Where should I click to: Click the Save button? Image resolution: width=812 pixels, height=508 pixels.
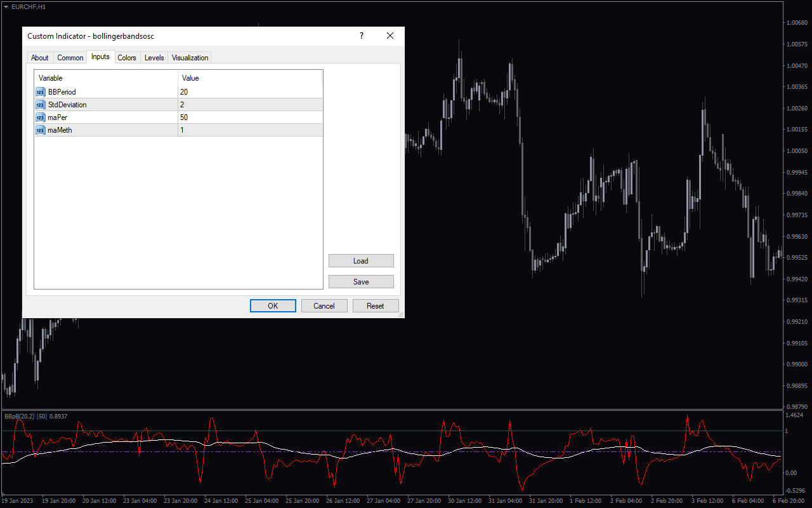click(361, 282)
